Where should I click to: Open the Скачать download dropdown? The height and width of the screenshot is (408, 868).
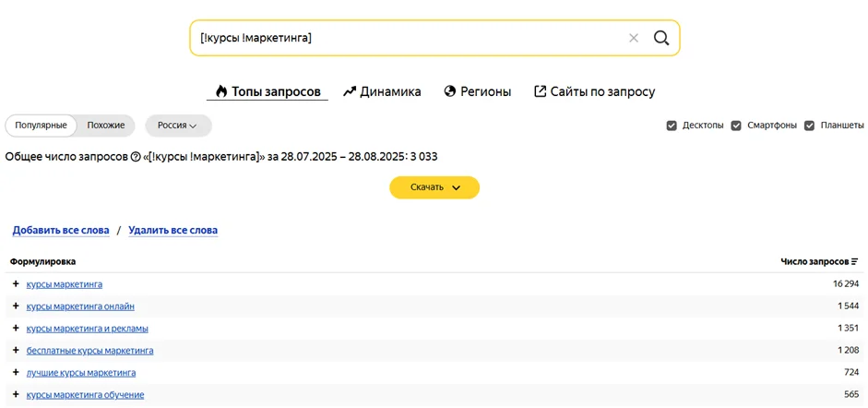click(x=434, y=187)
